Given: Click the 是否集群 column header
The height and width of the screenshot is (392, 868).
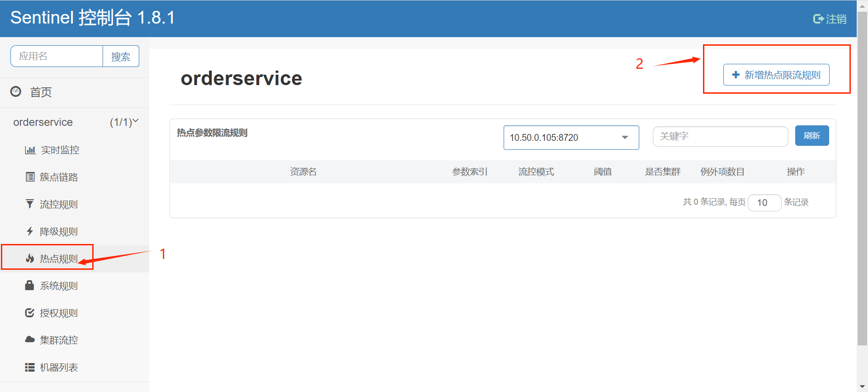Looking at the screenshot, I should (x=663, y=172).
